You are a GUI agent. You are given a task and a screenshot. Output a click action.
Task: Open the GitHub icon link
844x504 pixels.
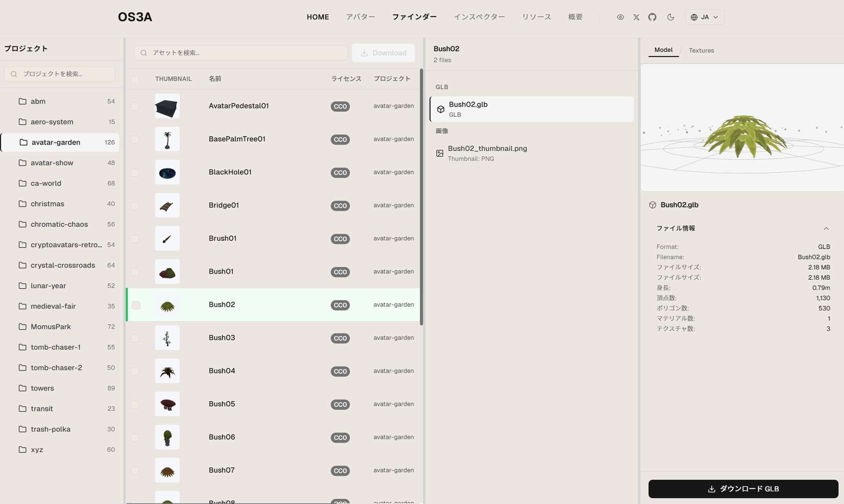click(652, 17)
